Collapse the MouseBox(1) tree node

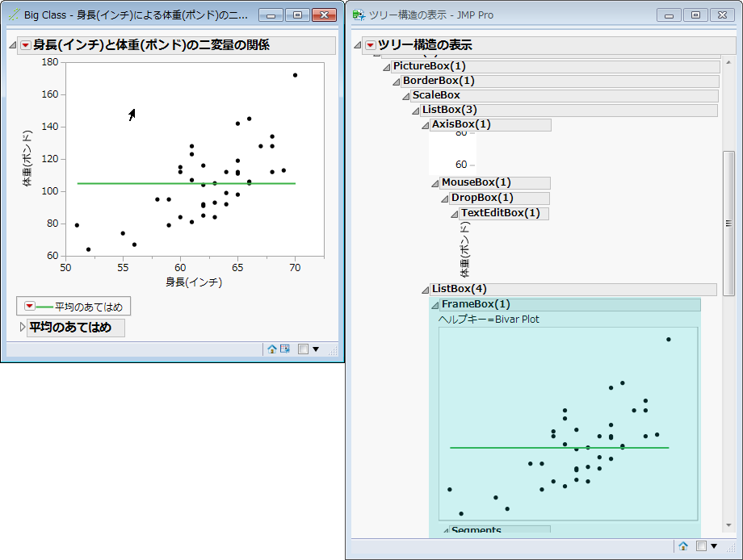[435, 183]
